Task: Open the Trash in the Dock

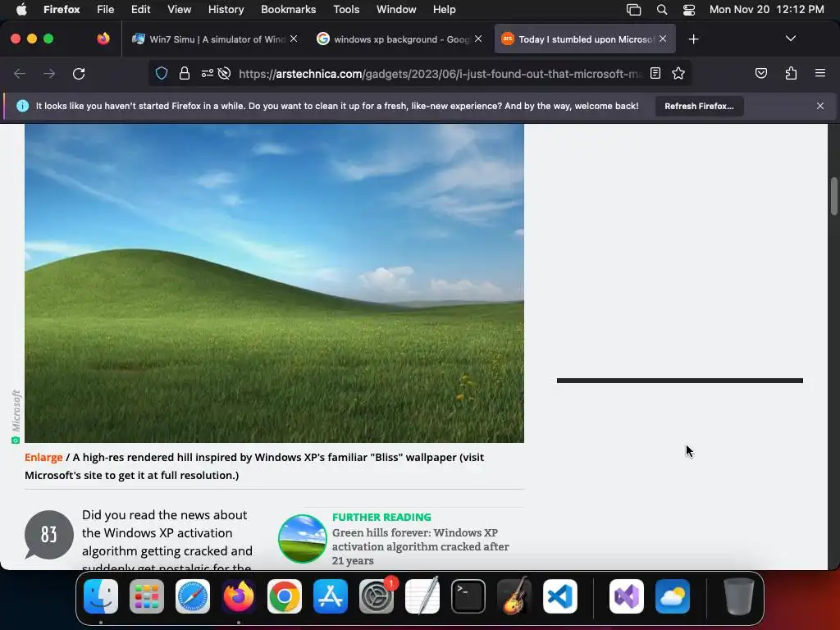Action: [739, 596]
